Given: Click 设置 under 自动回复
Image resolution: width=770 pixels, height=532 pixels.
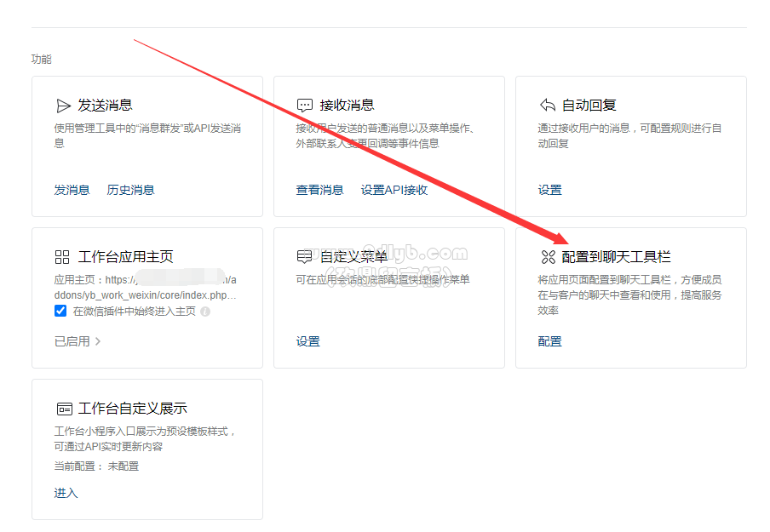Looking at the screenshot, I should 549,190.
